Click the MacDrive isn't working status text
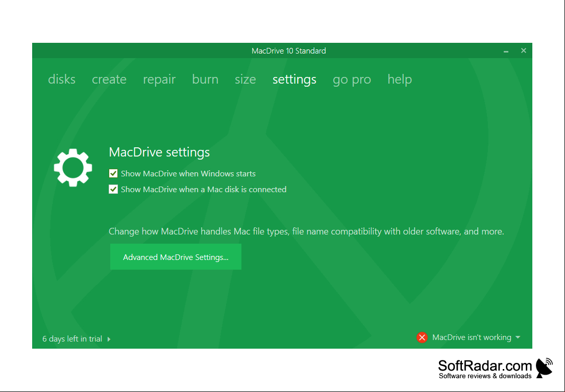This screenshot has width=565, height=392. [x=472, y=337]
